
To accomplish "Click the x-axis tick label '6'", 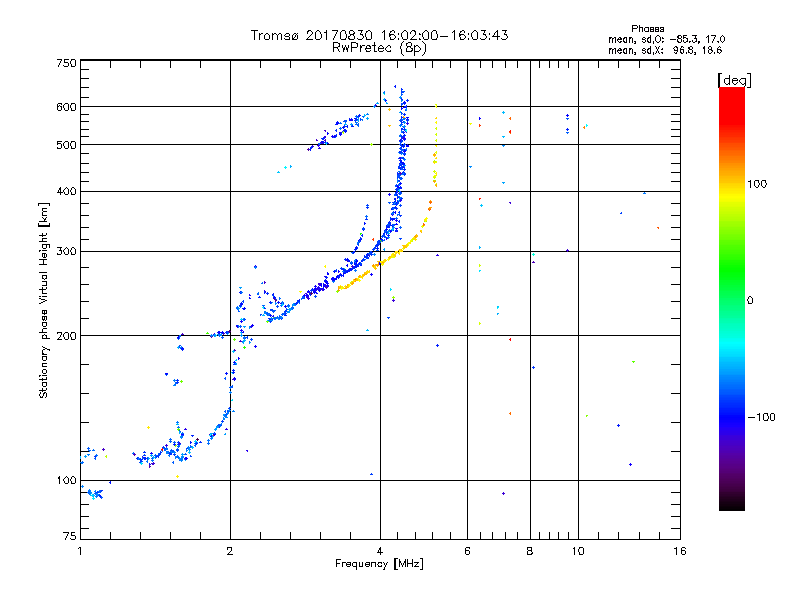I will 467,551.
